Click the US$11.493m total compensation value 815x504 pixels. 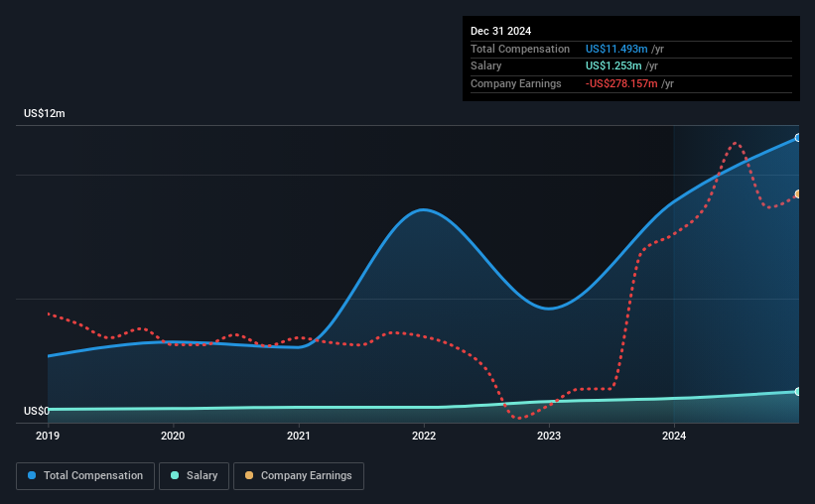(x=616, y=49)
